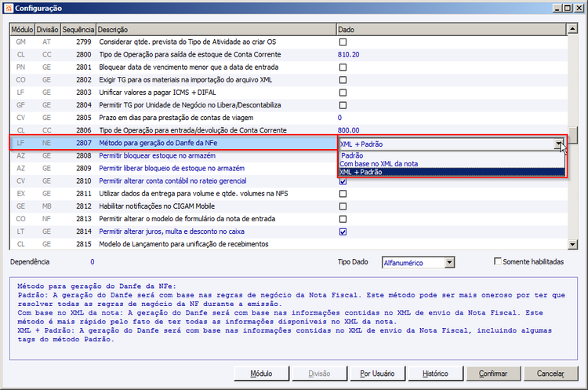Click the Descrição column header
This screenshot has width=588, height=390.
216,29
